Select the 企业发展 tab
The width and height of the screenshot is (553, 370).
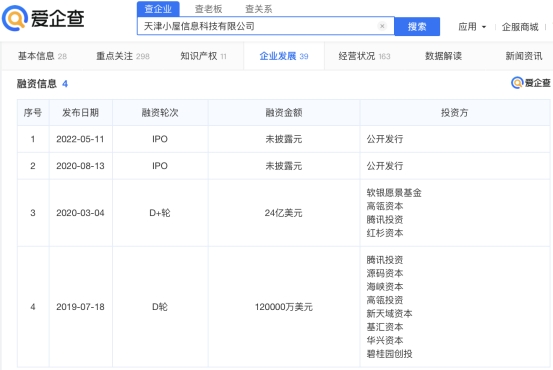(x=284, y=56)
